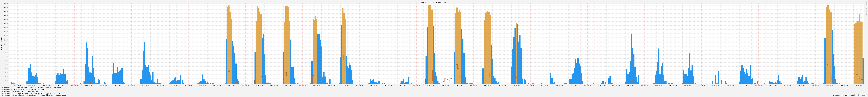Screen dimensions: 868x97
Task: Click the blue Inbound legend swatch
Action: tap(3, 87)
